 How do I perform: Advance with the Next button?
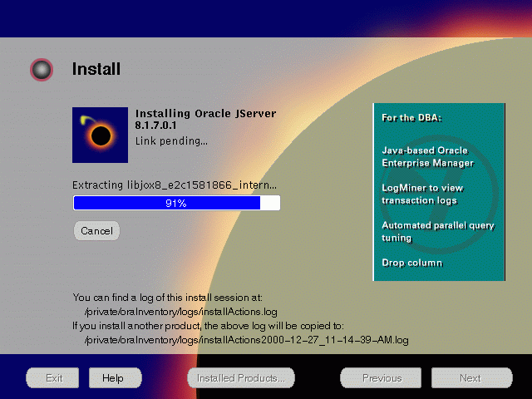471,377
